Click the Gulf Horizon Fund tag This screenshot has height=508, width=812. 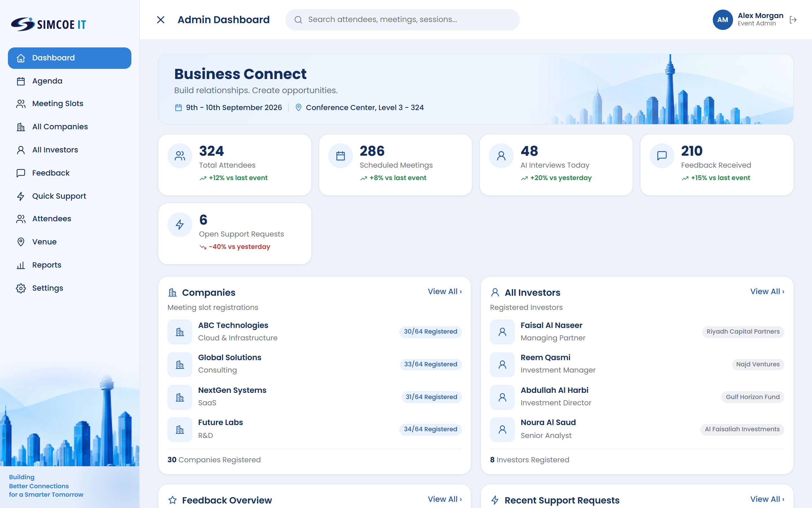pos(753,397)
